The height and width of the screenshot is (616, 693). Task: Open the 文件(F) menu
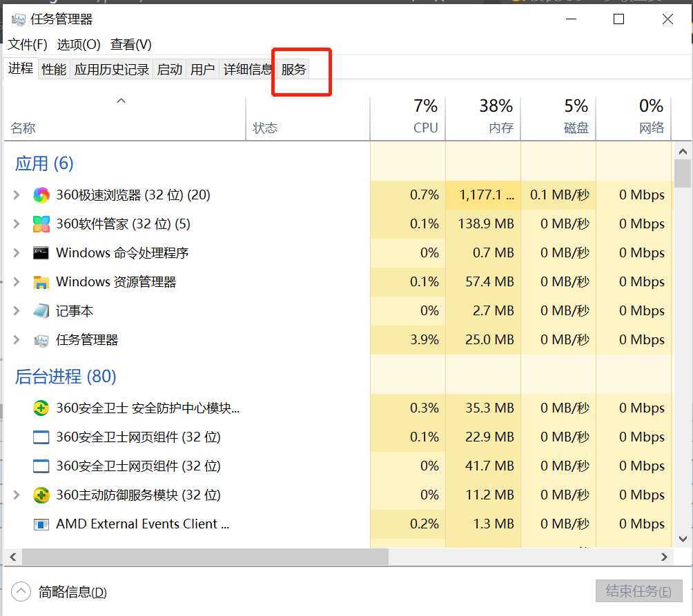(28, 45)
